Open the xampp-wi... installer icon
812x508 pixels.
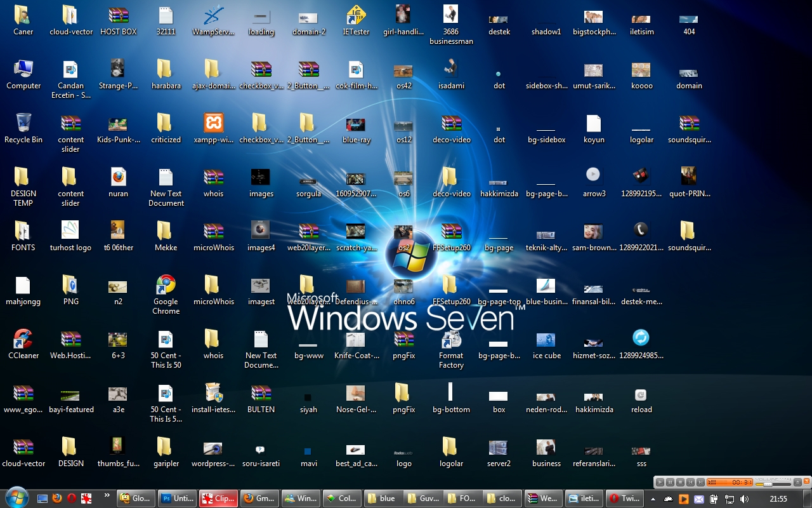click(x=213, y=129)
